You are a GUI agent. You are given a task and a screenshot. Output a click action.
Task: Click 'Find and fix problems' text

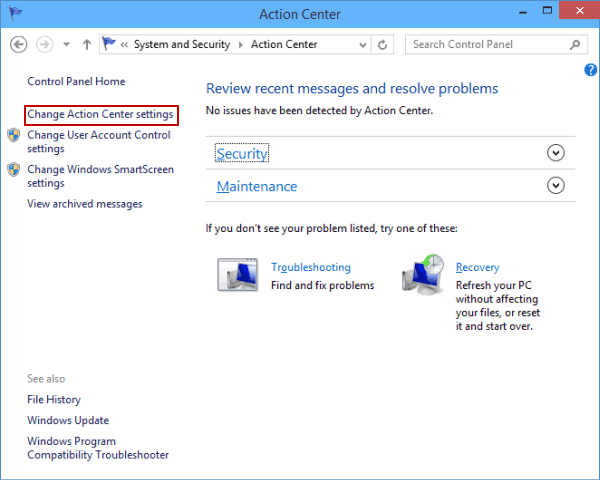pos(323,285)
